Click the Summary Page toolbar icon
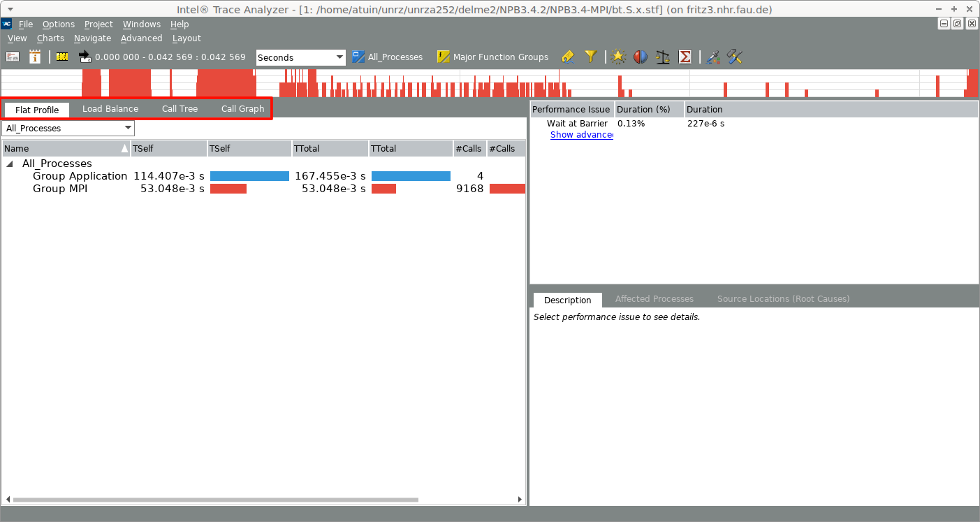 [13, 57]
